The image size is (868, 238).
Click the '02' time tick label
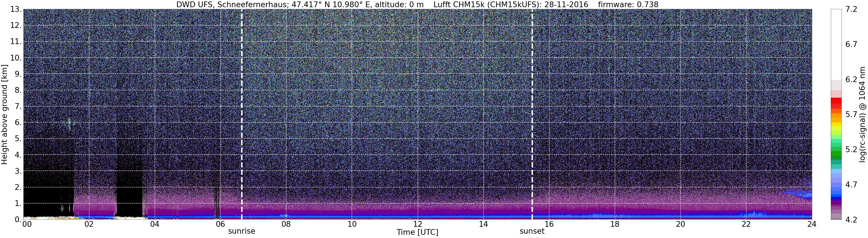pyautogui.click(x=89, y=224)
